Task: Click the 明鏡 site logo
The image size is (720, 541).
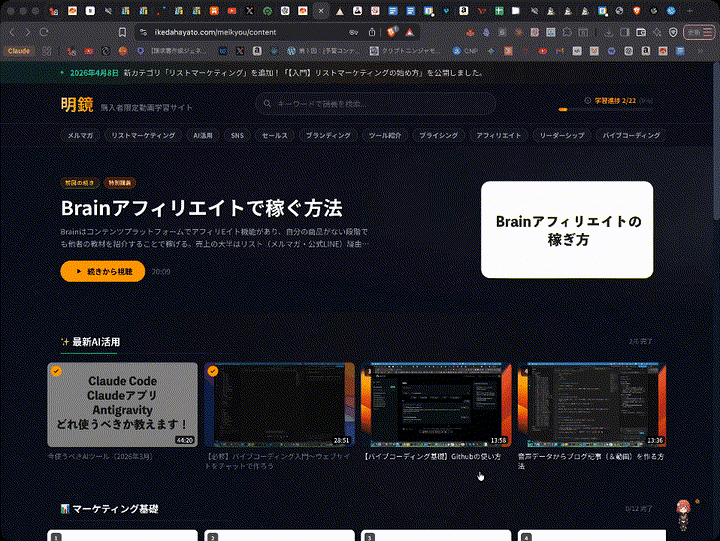Action: point(75,104)
